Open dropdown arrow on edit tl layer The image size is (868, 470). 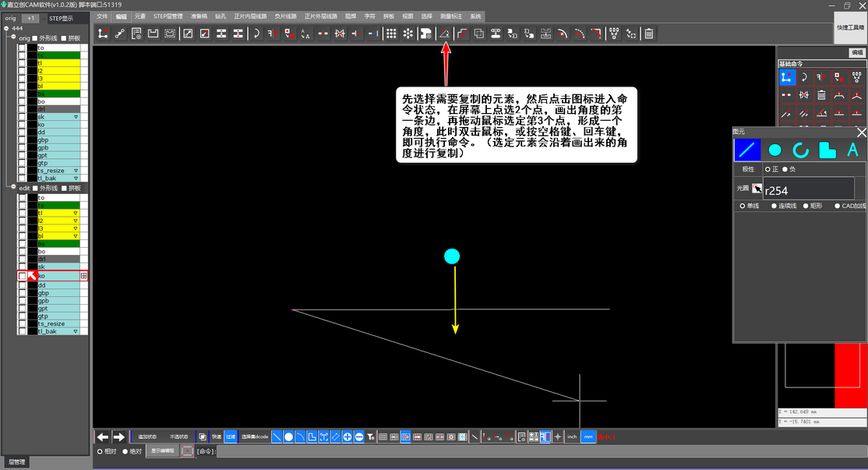click(x=76, y=213)
